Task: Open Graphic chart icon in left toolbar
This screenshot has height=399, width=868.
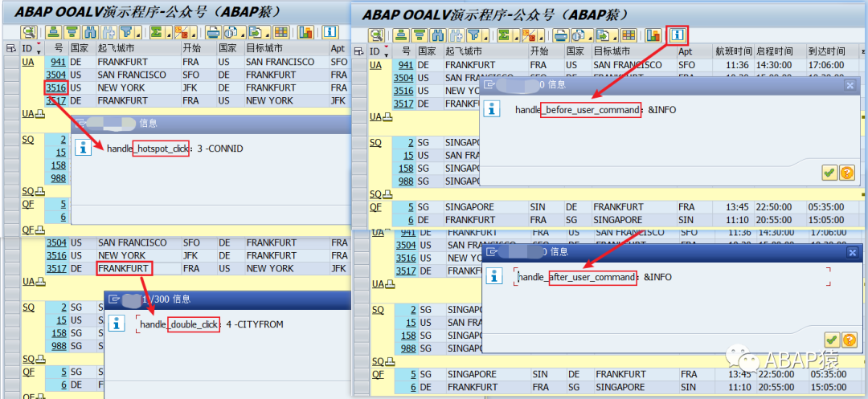Action: point(305,32)
